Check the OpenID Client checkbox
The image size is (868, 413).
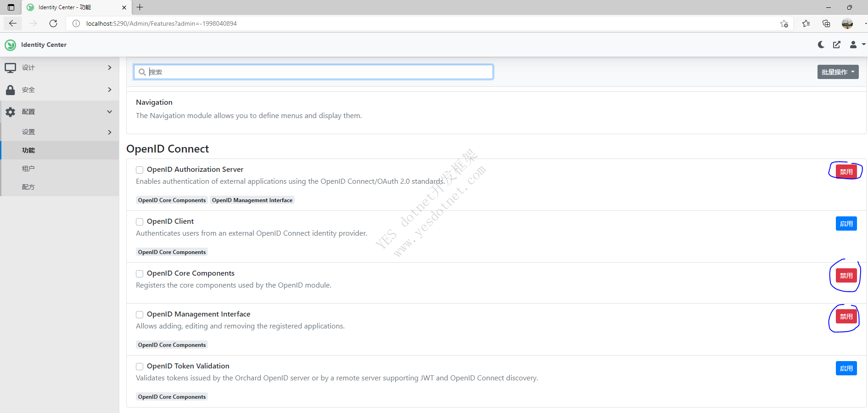[x=140, y=222]
